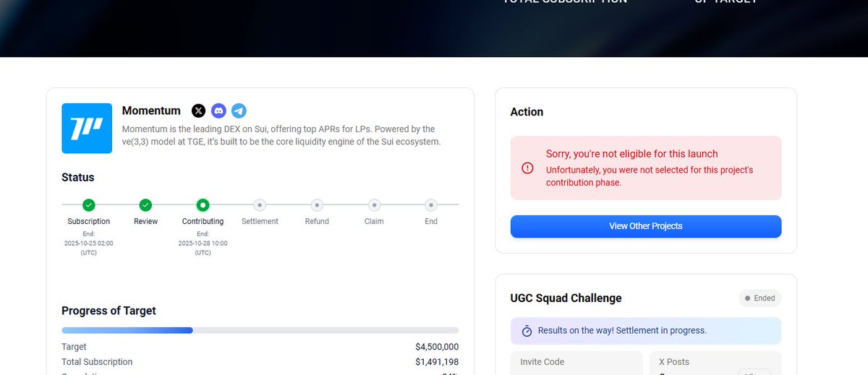The height and width of the screenshot is (375, 868).
Task: Click the stopwatch icon in settlement banner
Action: [527, 331]
